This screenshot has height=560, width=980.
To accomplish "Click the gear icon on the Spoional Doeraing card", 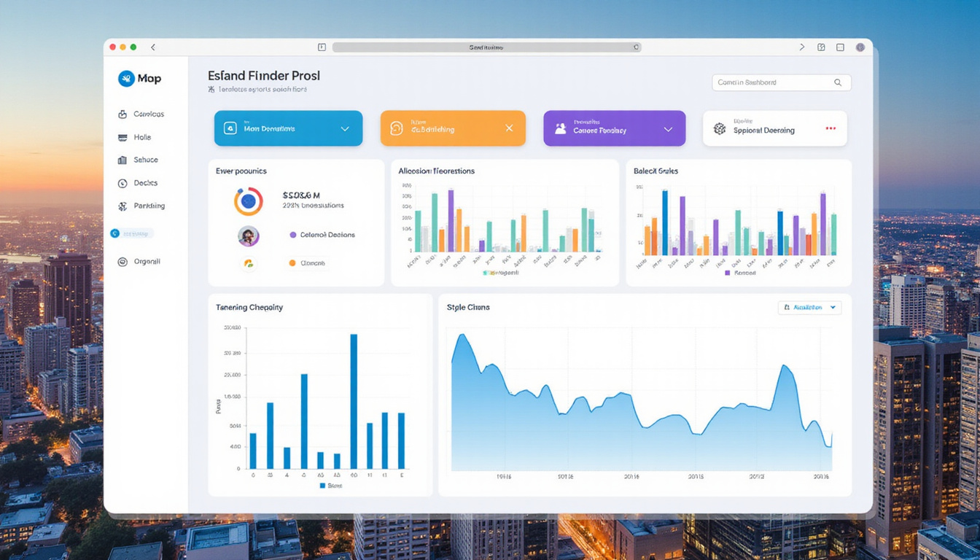I will (x=718, y=128).
